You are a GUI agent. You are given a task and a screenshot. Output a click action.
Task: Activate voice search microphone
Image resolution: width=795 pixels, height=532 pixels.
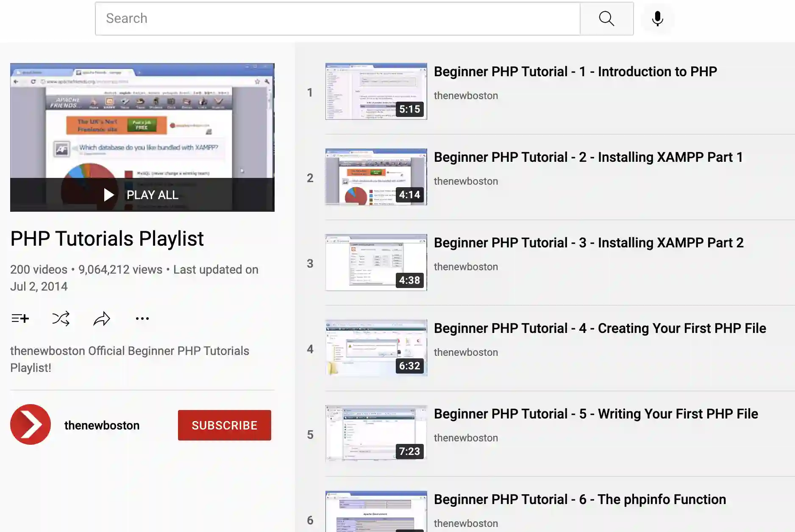point(658,19)
